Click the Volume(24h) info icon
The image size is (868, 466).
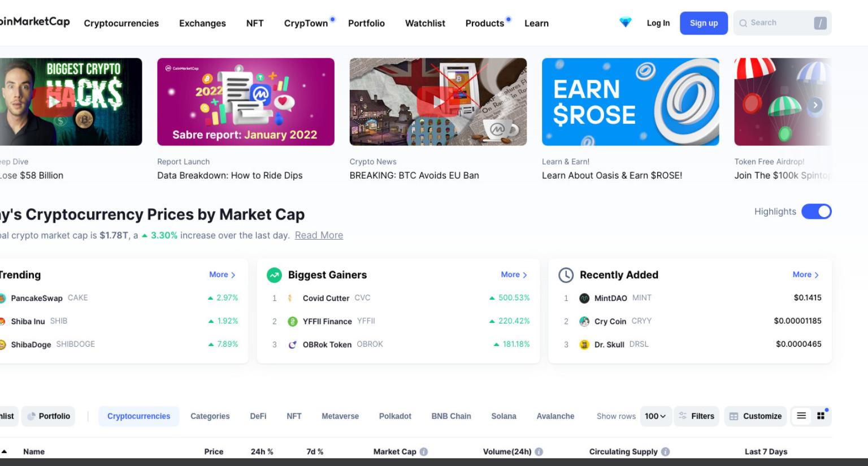pos(539,451)
